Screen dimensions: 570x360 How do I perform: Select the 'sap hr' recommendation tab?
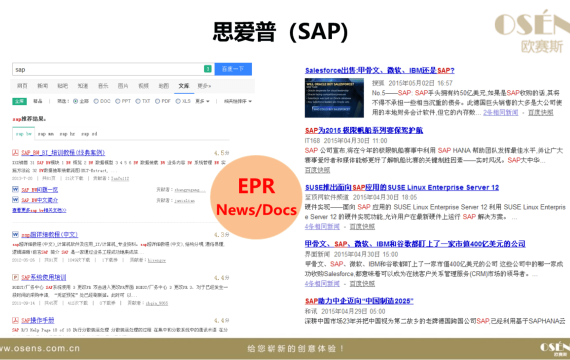point(67,134)
